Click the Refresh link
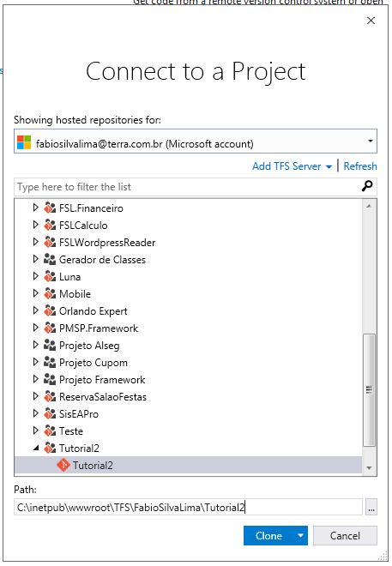 (360, 166)
